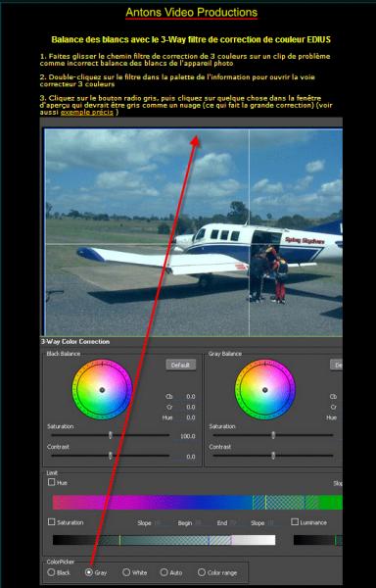Click center of Black Balance color wheel
376x588 pixels.
coord(102,390)
